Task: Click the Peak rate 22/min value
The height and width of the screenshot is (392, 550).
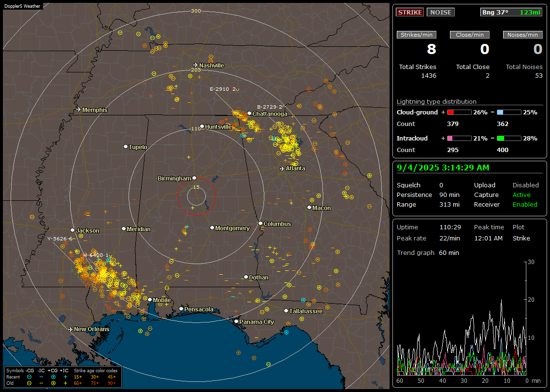Action: click(x=450, y=238)
